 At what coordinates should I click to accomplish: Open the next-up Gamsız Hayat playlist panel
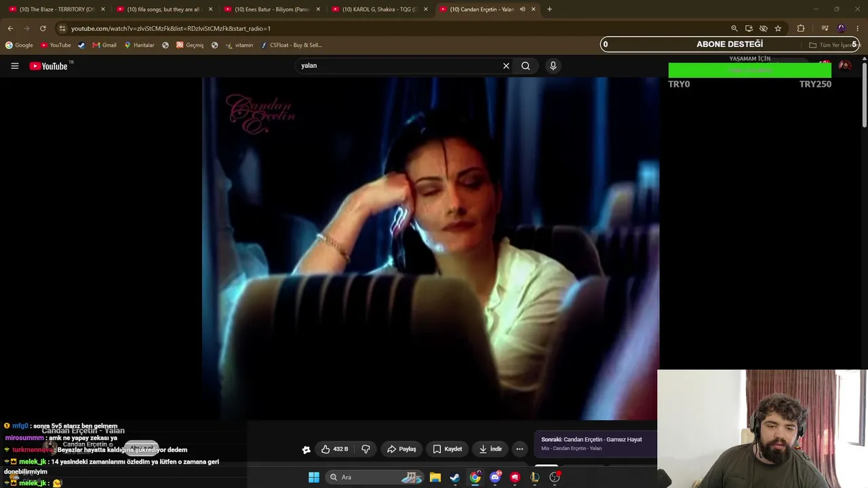point(595,443)
